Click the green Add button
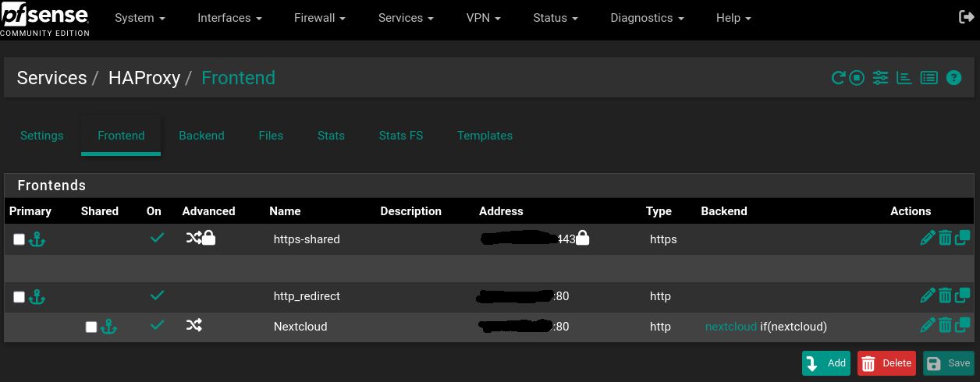Image resolution: width=980 pixels, height=382 pixels. (x=826, y=363)
